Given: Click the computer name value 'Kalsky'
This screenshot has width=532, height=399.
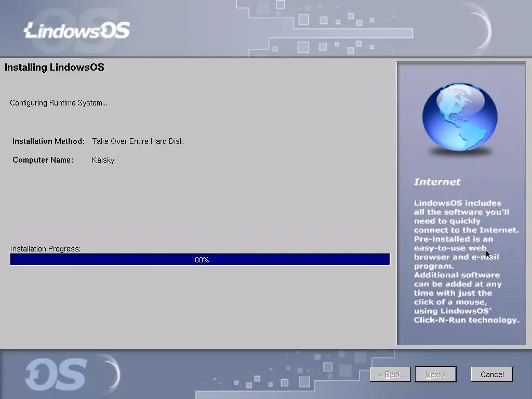Looking at the screenshot, I should tap(103, 160).
